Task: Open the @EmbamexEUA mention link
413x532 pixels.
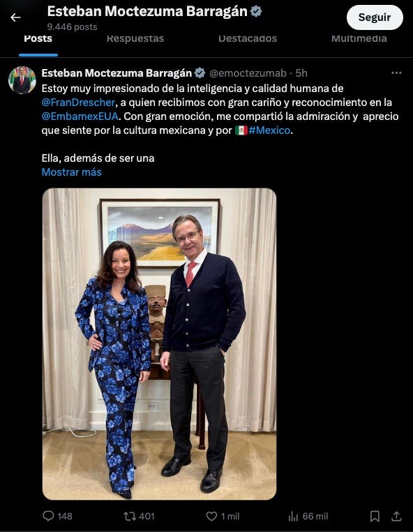Action: [80, 116]
